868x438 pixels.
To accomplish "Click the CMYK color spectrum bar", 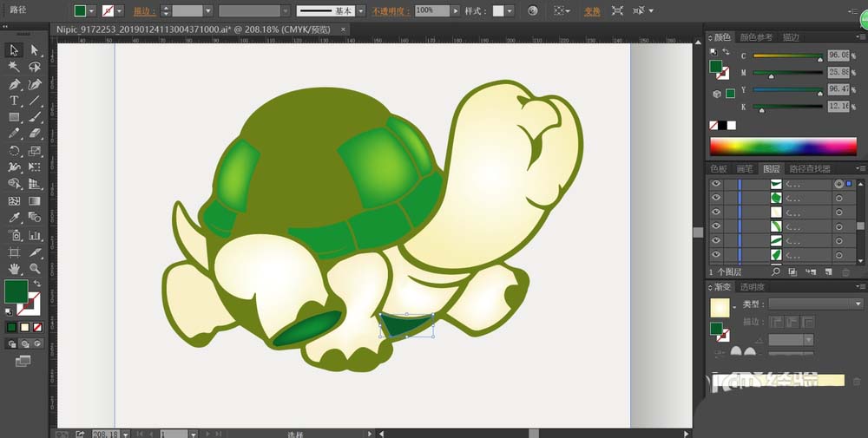I will (x=783, y=146).
